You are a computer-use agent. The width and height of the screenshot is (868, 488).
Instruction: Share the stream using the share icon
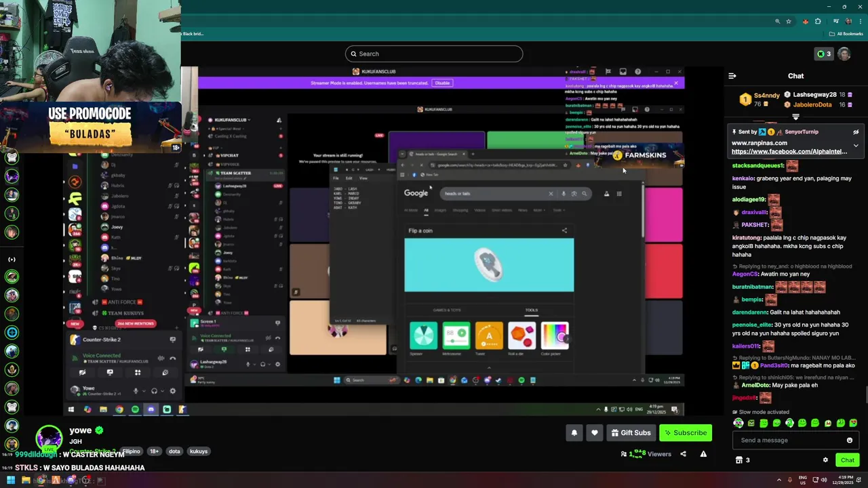click(683, 454)
